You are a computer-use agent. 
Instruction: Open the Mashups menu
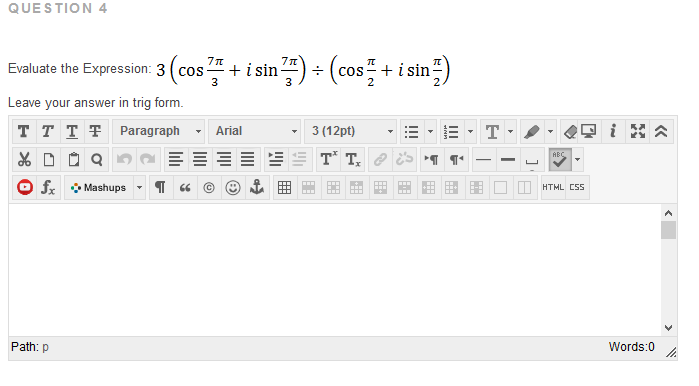click(105, 188)
